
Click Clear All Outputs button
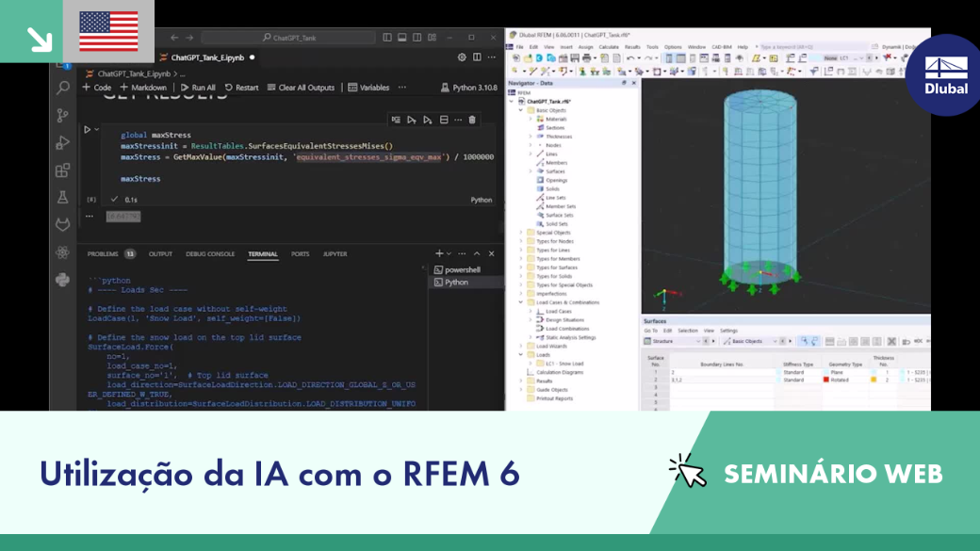coord(301,88)
